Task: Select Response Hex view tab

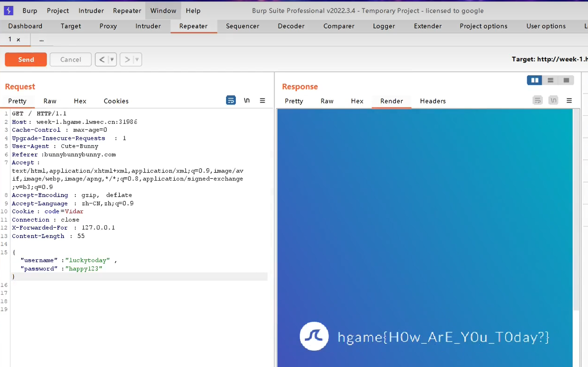Action: 357,101
